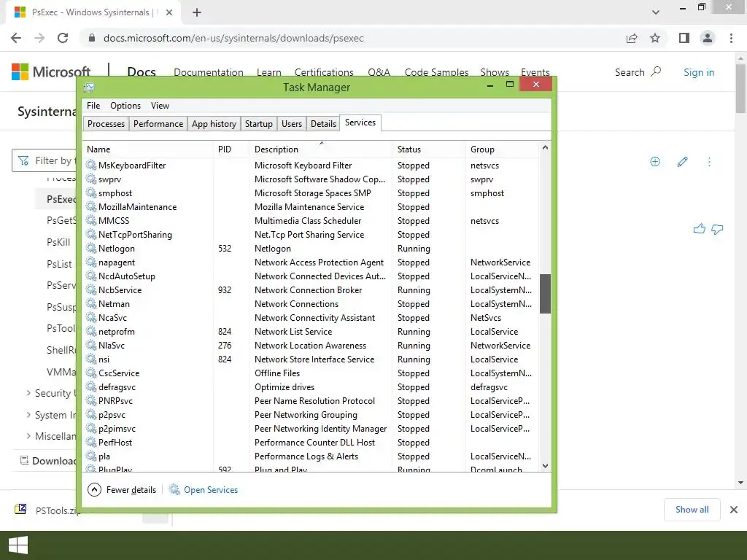Expand the Security tree node on Docs
Viewport: 747px width, 560px height.
point(28,393)
